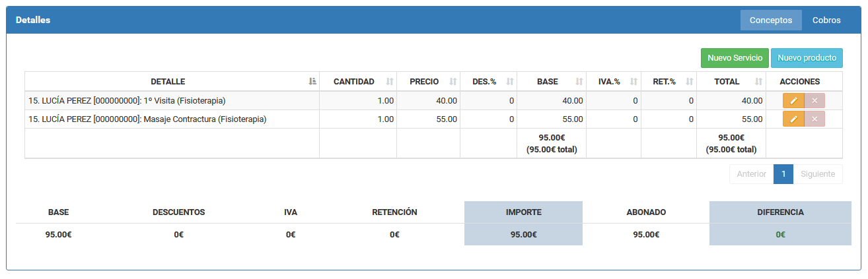Add a Nuevo Servicio
Viewport: 868px width, 279px height.
tap(735, 58)
